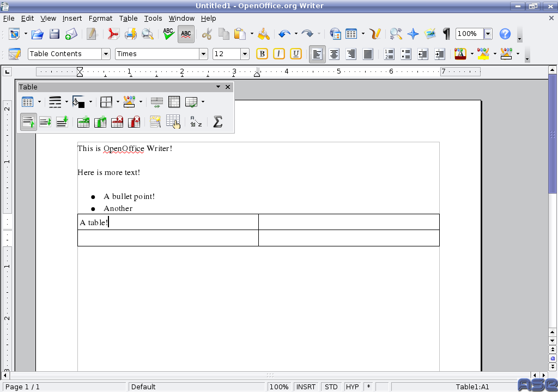Screen dimensions: 558x392
Task: Center the paragraph
Action: tap(334, 54)
